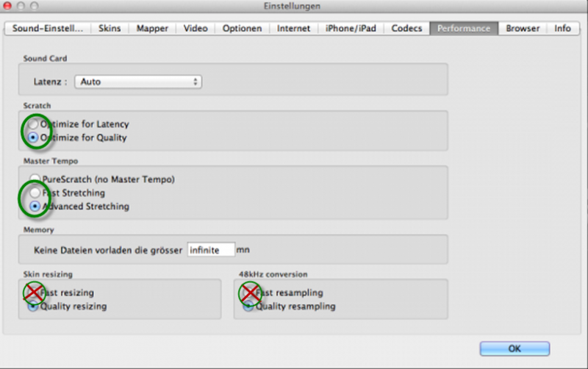Screen dimensions: 588x369
Task: Open the Codecs tab
Action: (x=407, y=29)
